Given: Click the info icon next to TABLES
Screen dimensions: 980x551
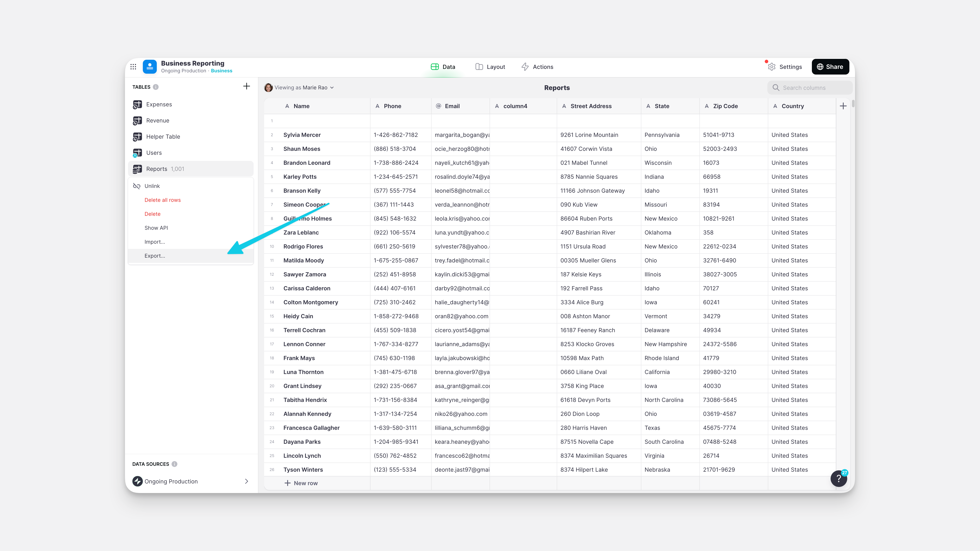Looking at the screenshot, I should pos(156,87).
